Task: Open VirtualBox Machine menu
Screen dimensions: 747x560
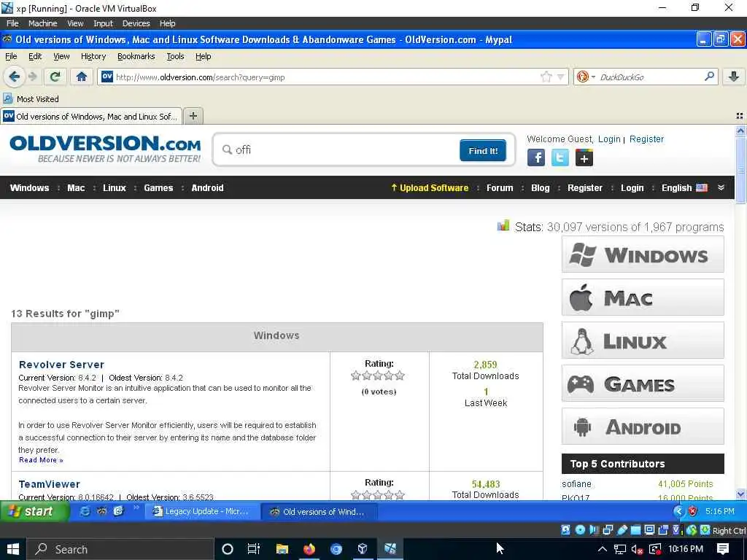Action: point(42,23)
